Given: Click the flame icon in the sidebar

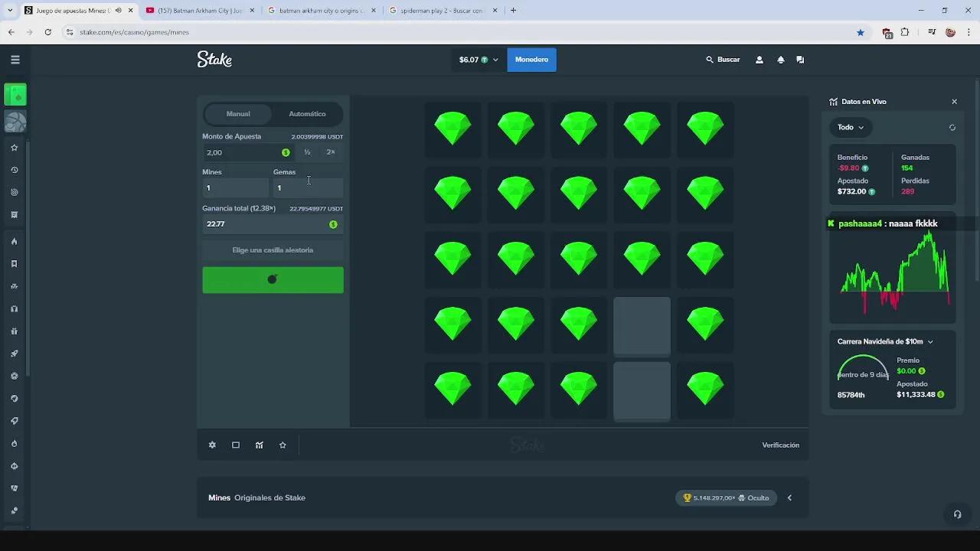Looking at the screenshot, I should (x=14, y=242).
